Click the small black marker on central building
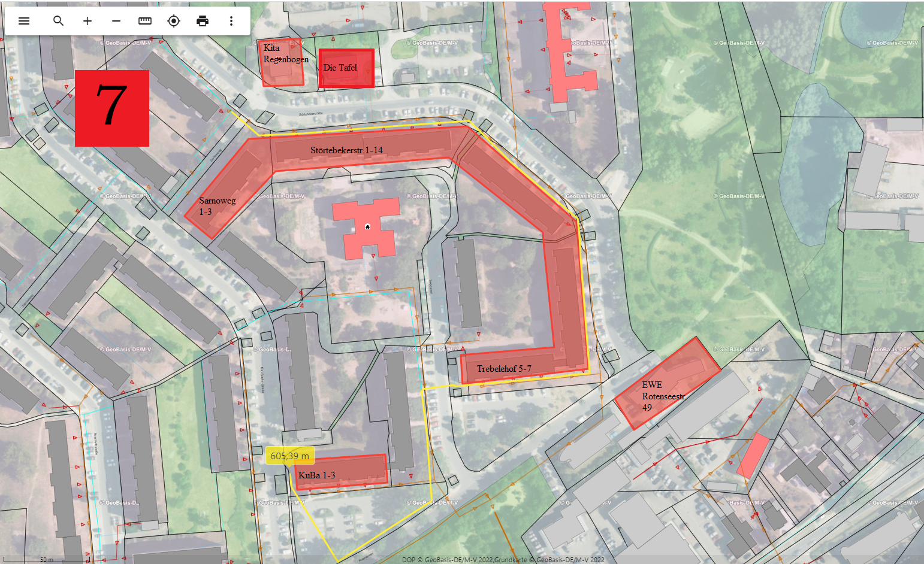This screenshot has width=924, height=564. coord(367,227)
